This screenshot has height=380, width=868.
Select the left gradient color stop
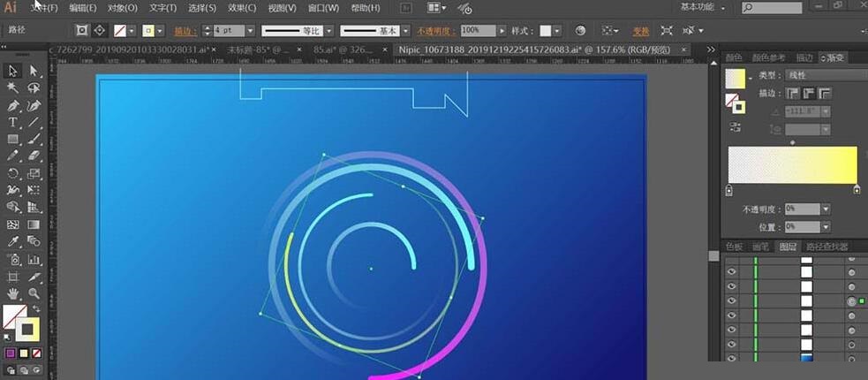[x=728, y=190]
